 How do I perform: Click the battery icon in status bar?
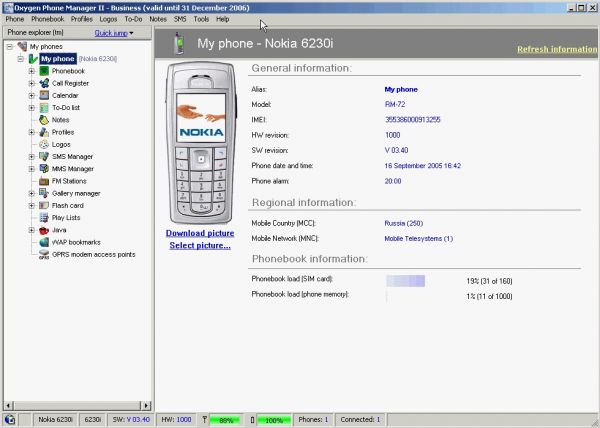tap(252, 420)
